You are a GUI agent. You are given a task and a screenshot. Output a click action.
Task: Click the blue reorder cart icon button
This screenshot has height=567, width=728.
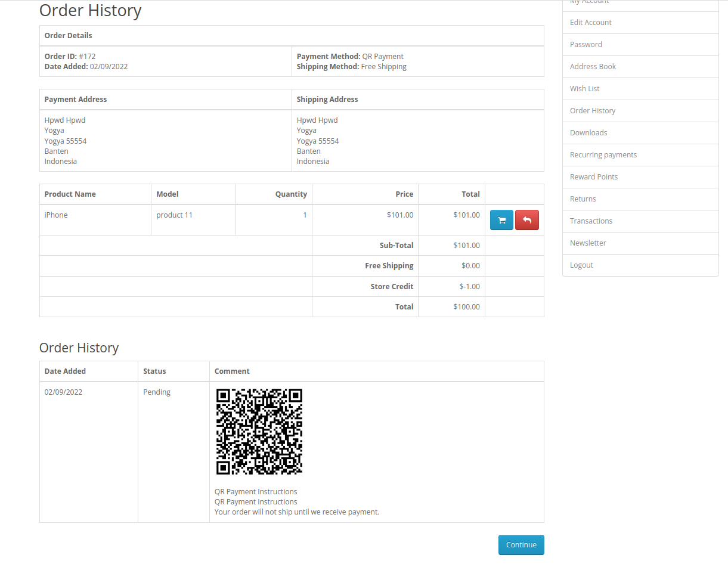pos(501,220)
